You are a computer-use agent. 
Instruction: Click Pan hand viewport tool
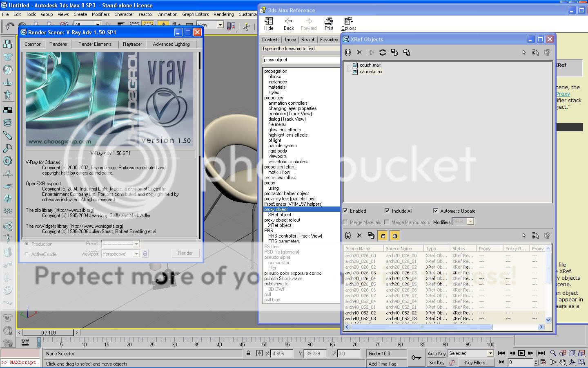tap(563, 362)
